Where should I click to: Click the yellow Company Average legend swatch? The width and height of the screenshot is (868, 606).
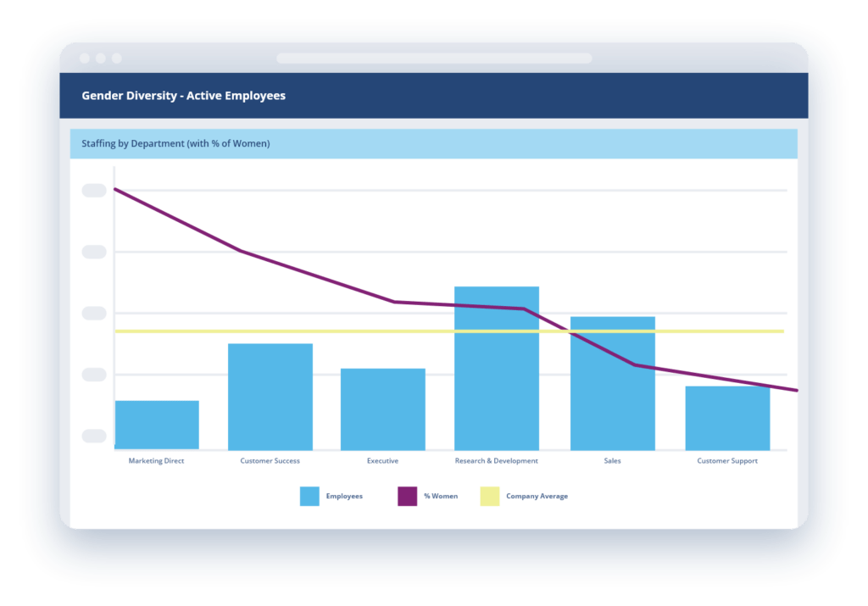point(489,496)
